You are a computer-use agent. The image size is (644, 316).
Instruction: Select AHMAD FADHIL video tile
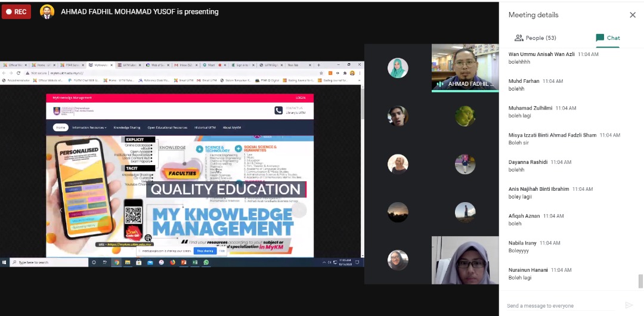tap(465, 68)
